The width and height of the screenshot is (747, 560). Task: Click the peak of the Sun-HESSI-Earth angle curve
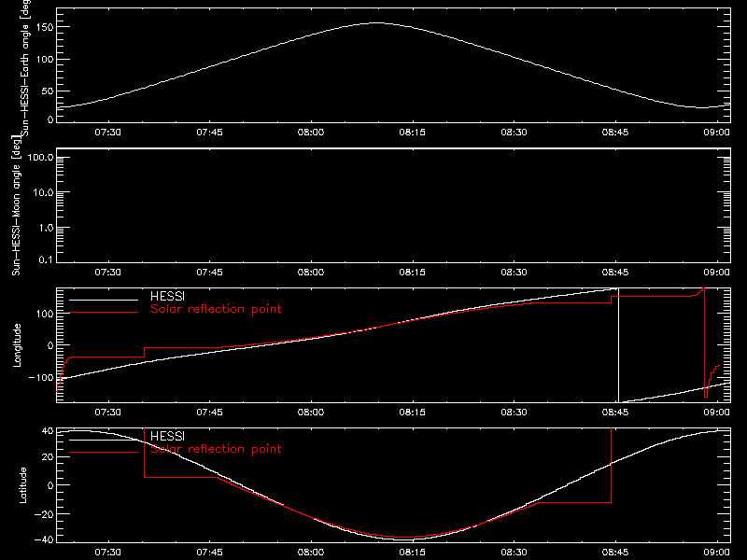pyautogui.click(x=376, y=22)
